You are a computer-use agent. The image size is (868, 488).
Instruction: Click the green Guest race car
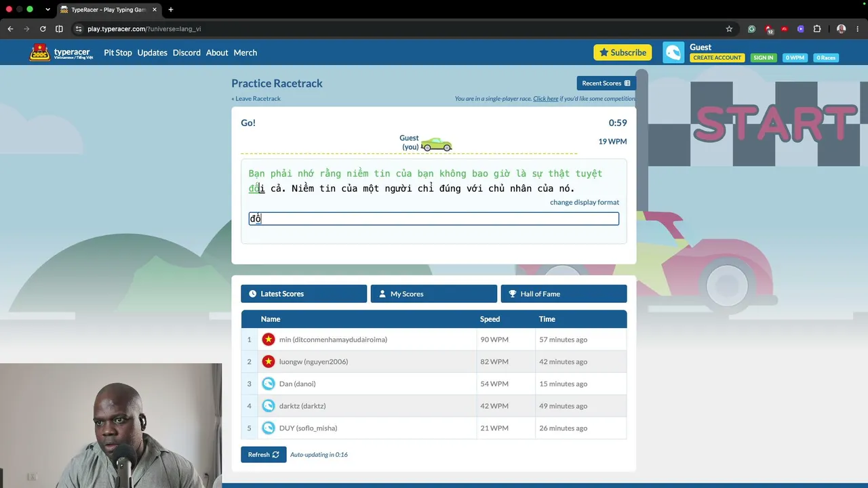click(x=436, y=144)
